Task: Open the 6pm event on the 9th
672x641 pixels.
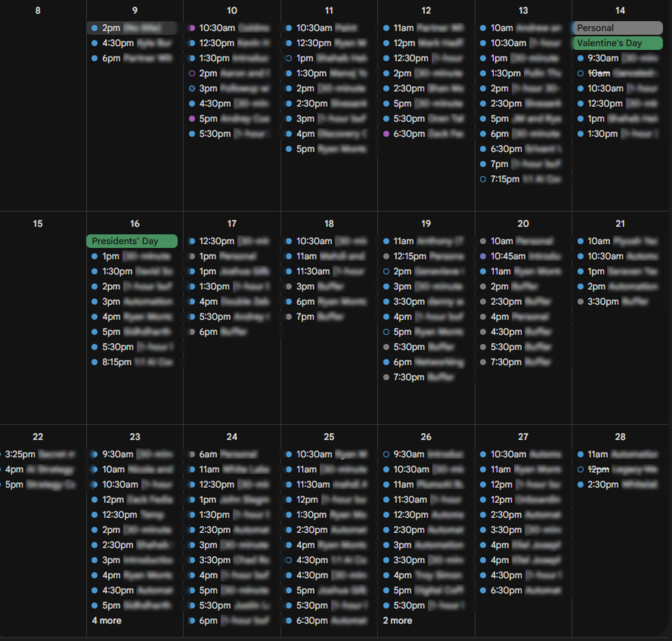Action: click(132, 58)
